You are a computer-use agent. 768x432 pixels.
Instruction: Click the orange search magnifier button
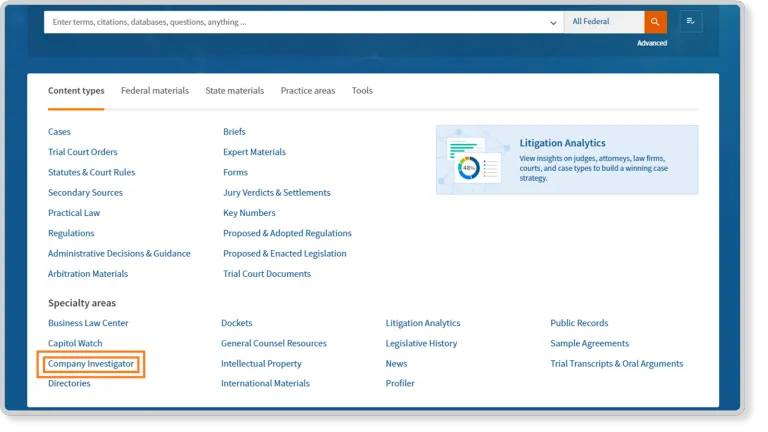click(655, 21)
